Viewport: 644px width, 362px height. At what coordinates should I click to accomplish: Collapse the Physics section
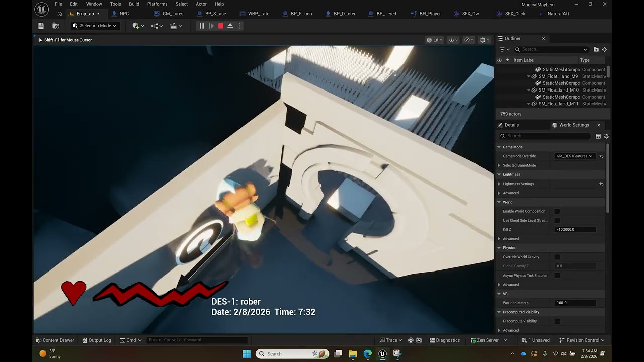[499, 248]
